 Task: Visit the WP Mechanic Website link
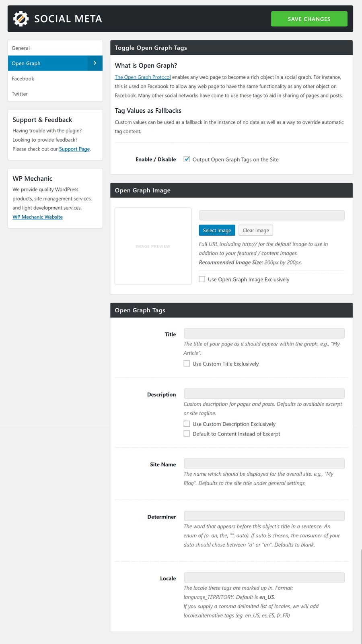[37, 217]
